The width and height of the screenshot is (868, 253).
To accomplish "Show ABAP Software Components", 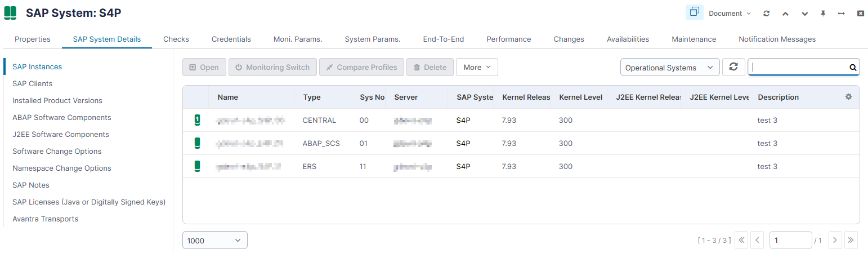I will [62, 117].
